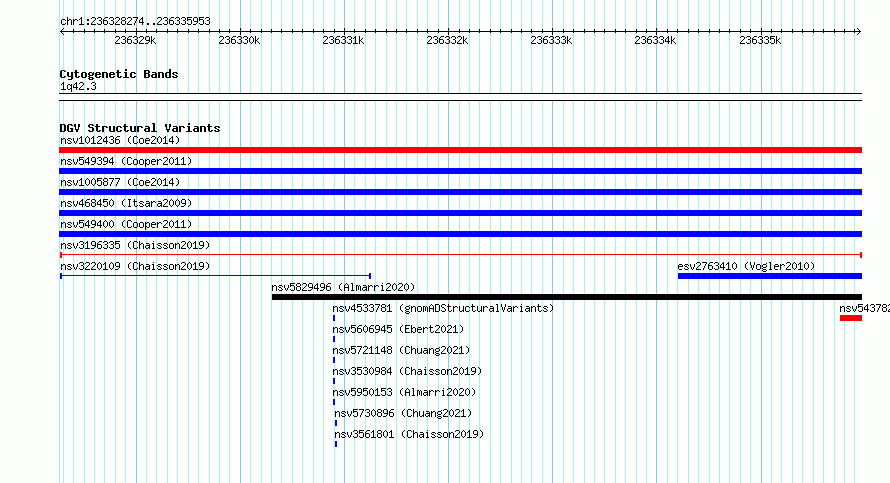
Task: Open nsv3530984 (Chaisson2019) label
Action: point(408,371)
